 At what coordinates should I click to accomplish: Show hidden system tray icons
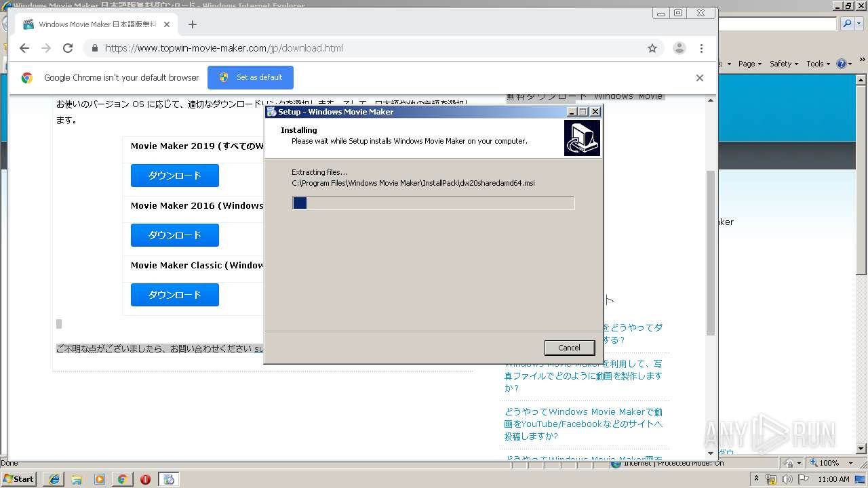tap(757, 479)
